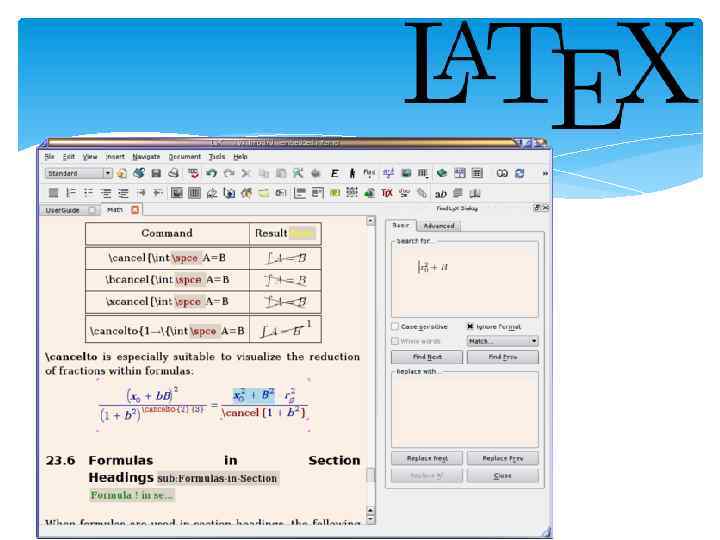Click the numbered list toolbar icon
The width and height of the screenshot is (720, 540).
coord(71,193)
